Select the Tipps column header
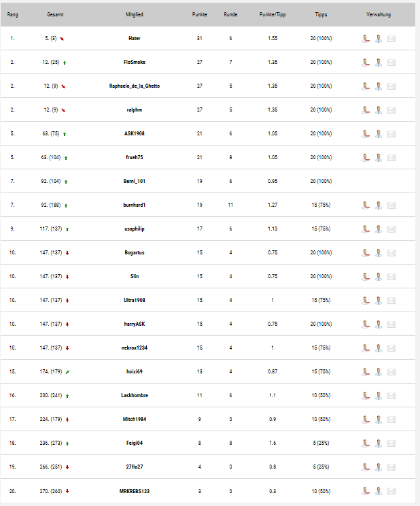 [x=321, y=14]
